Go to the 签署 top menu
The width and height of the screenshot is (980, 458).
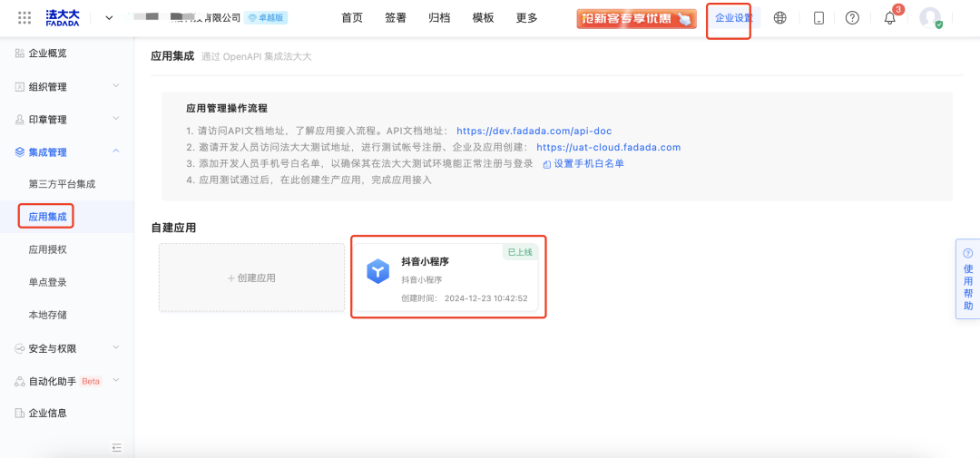pyautogui.click(x=396, y=18)
